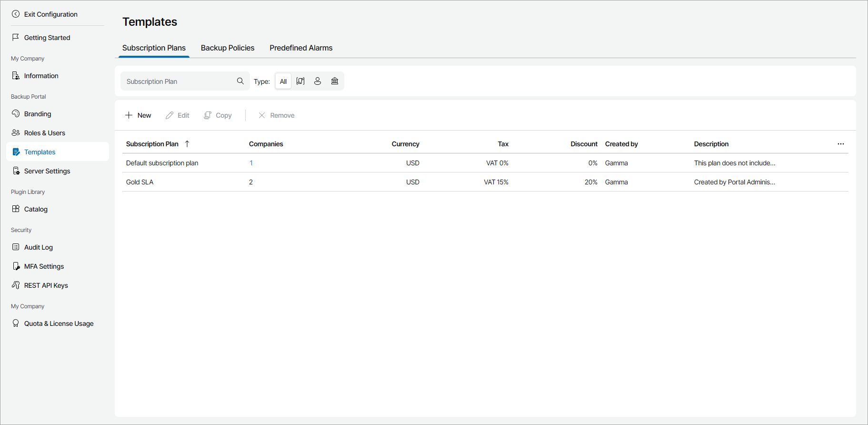Image resolution: width=868 pixels, height=425 pixels.
Task: Open Roles & Users in sidebar
Action: 45,133
